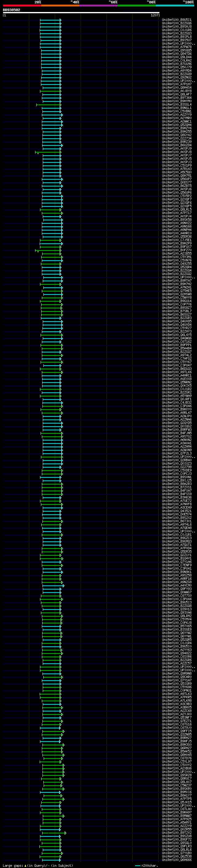This screenshot has height=868, width=197.
Task: Select hit label UniRef100_B3SGL4
Action: point(177,104)
